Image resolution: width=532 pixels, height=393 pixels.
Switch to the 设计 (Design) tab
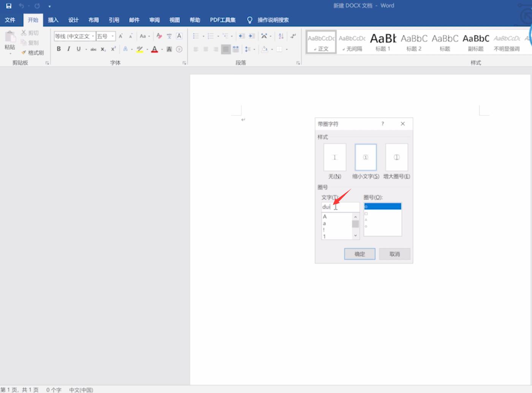tap(73, 20)
